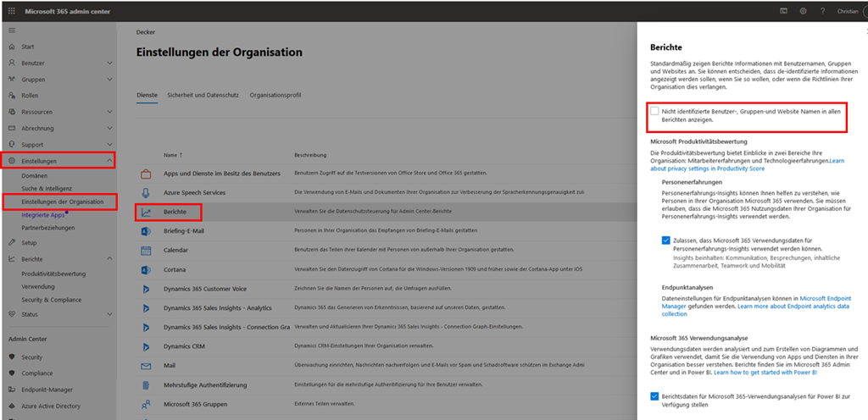Expand the Status chevron
This screenshot has height=420, width=868.
pyautogui.click(x=109, y=314)
